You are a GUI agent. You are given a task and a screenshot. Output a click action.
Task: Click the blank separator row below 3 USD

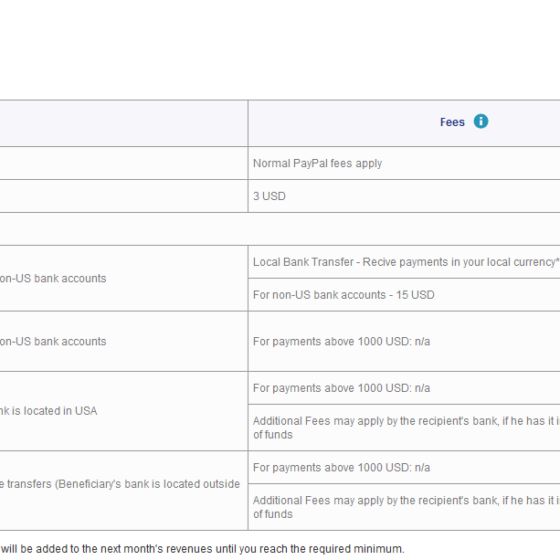[280, 229]
